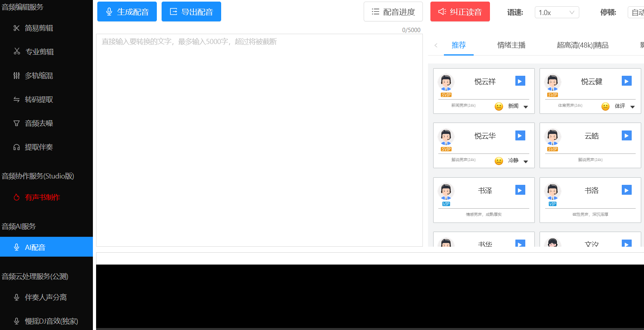Open 伴奏人声分离 service
Image resolution: width=644 pixels, height=330 pixels.
(46, 297)
